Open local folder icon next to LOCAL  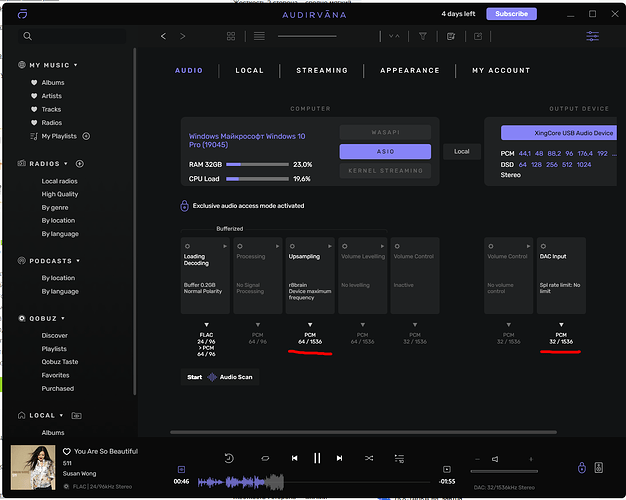tap(76, 416)
